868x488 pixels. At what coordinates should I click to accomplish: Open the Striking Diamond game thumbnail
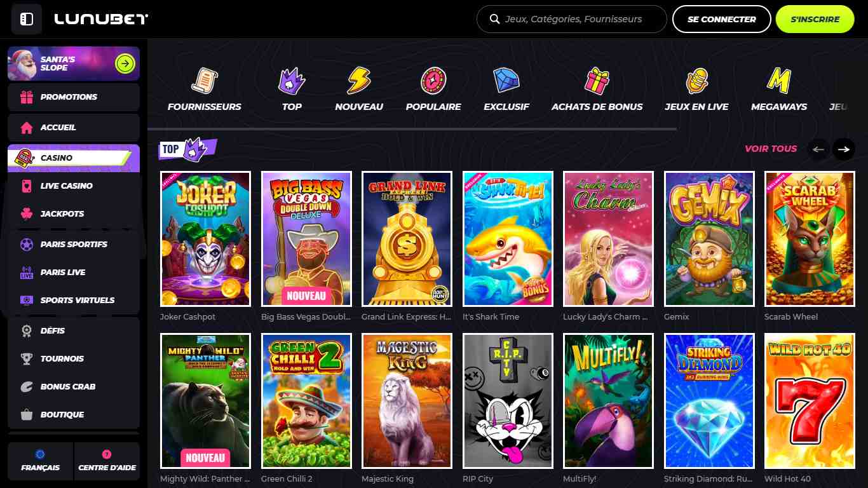(709, 401)
